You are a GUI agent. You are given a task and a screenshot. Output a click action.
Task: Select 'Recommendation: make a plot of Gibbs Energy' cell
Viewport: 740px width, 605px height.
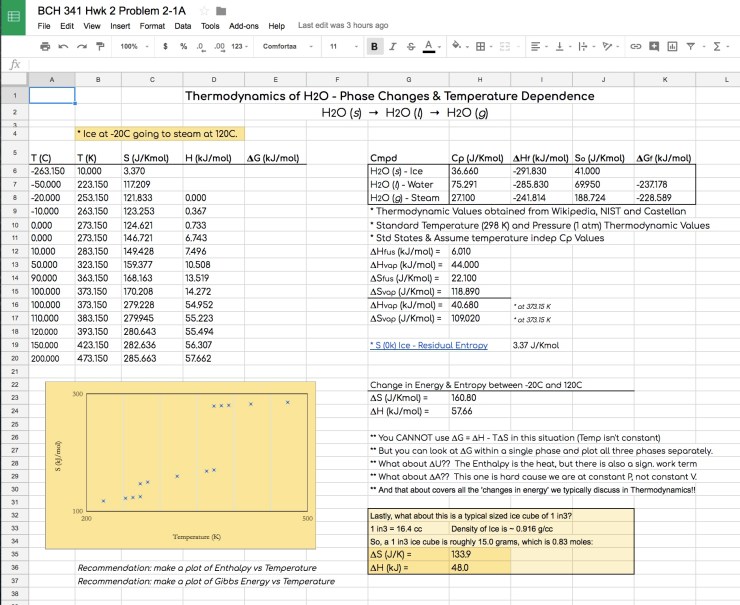pos(206,581)
